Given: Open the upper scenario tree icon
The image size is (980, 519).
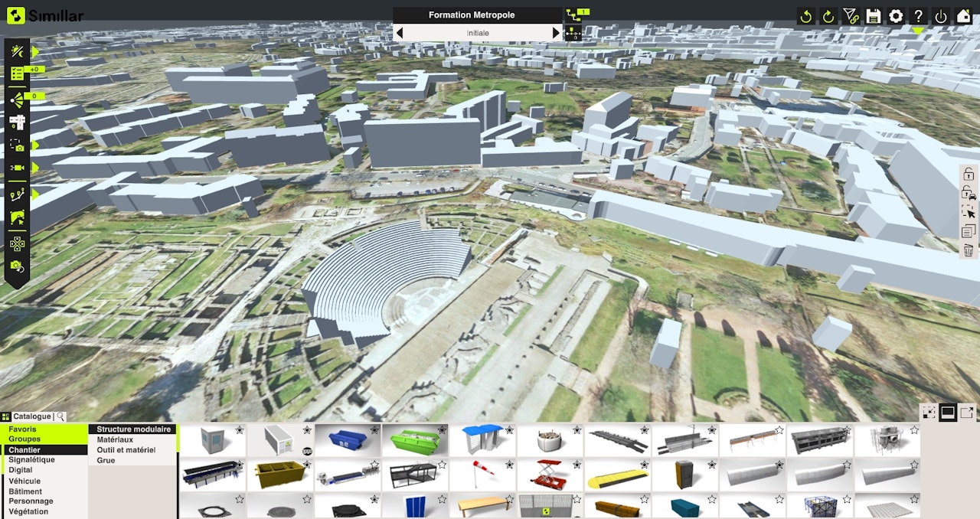Looking at the screenshot, I should click(573, 15).
